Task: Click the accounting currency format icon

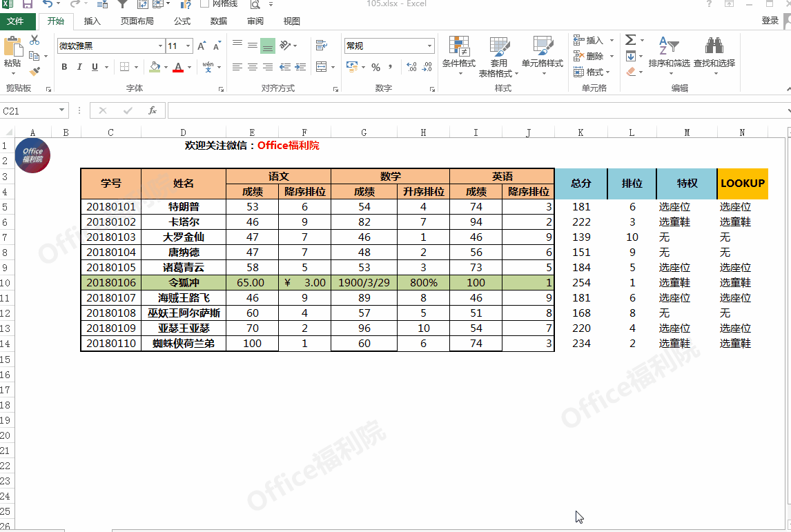Action: tap(352, 66)
